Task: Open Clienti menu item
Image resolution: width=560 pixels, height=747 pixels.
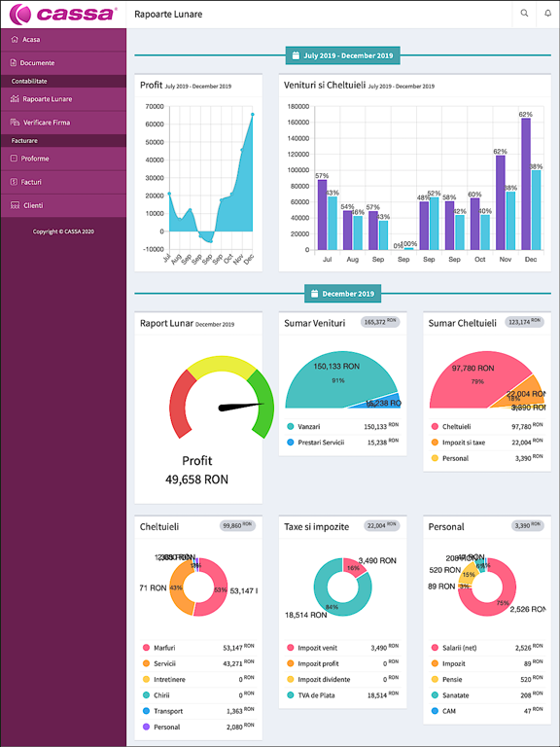Action: (x=63, y=205)
